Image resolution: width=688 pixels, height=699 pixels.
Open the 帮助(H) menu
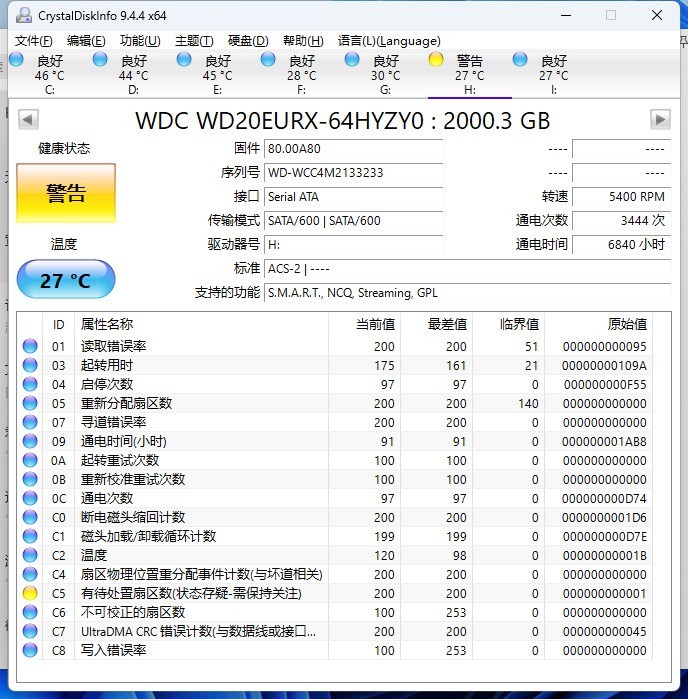click(x=303, y=41)
